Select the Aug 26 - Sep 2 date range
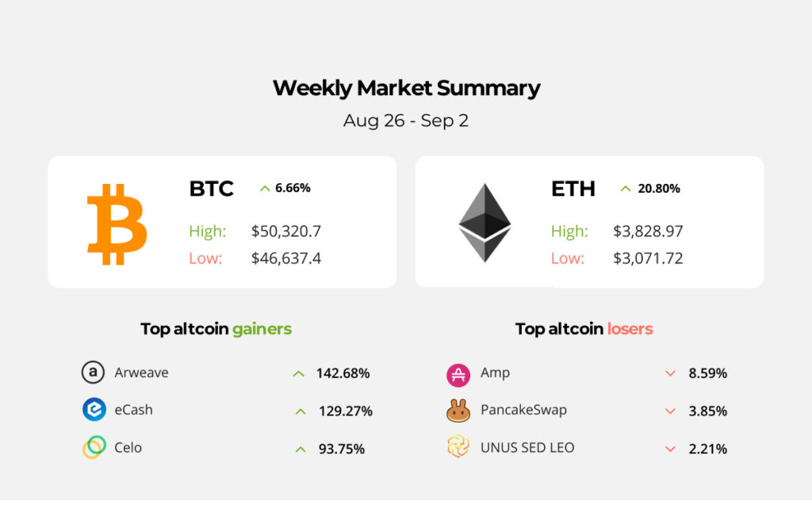The height and width of the screenshot is (505, 812). [x=406, y=121]
